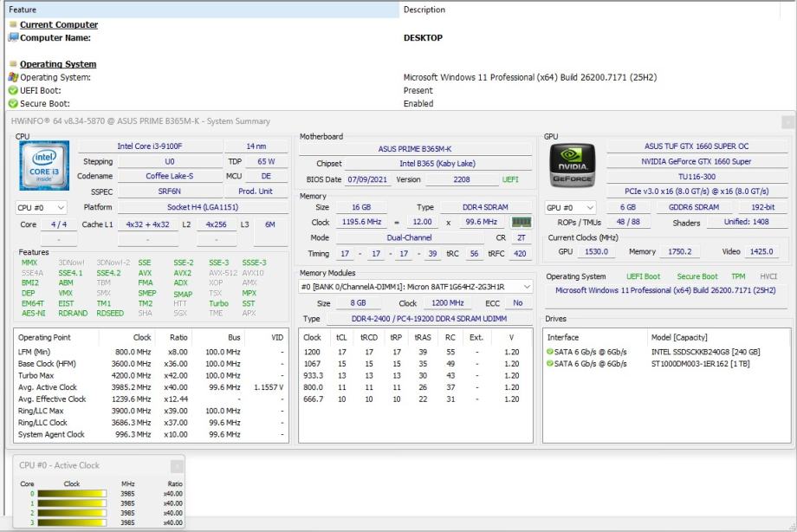This screenshot has width=797, height=532.
Task: Click the Description column header
Action: click(598, 10)
